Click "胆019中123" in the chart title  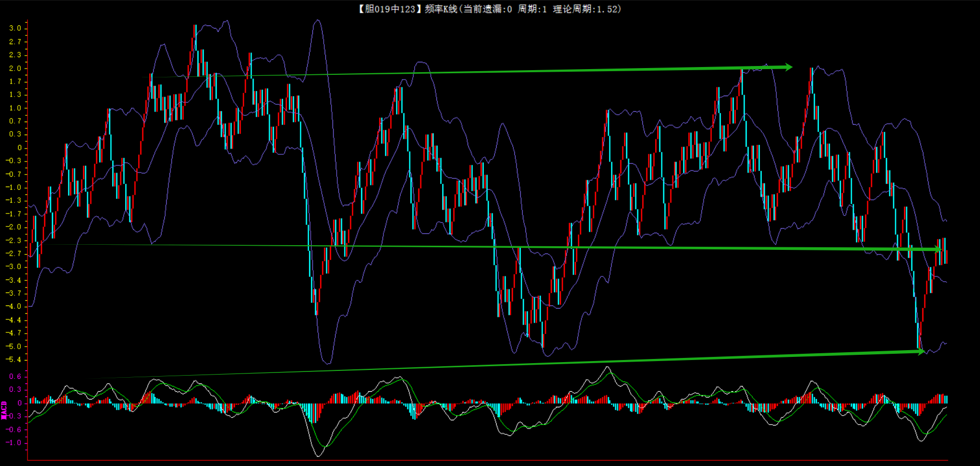coord(390,9)
